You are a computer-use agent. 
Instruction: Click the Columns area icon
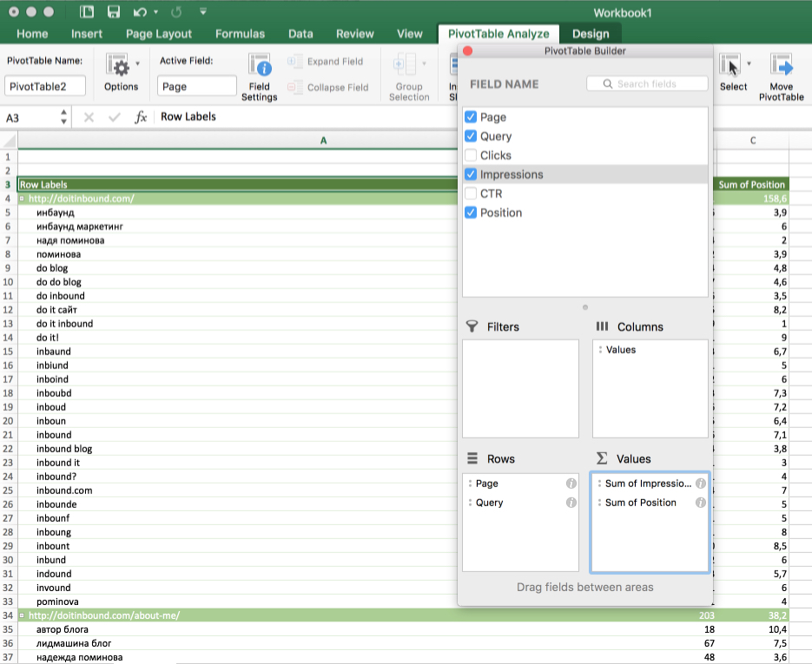[602, 326]
